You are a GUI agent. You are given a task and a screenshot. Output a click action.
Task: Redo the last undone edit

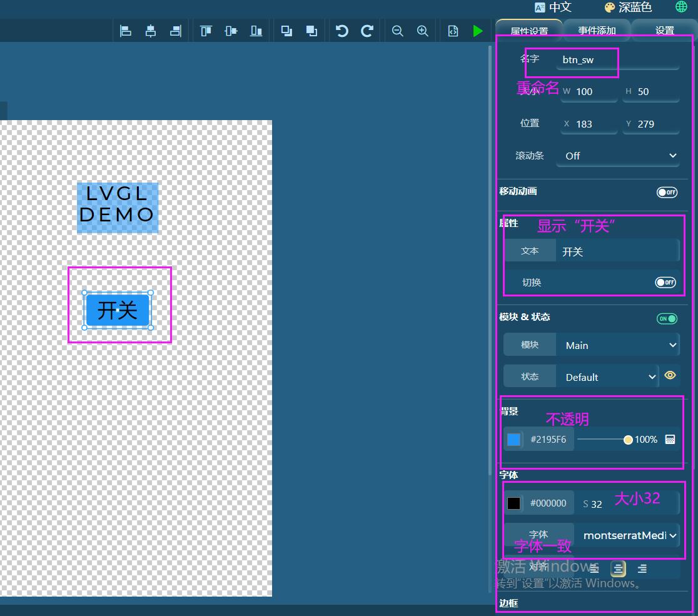[367, 31]
